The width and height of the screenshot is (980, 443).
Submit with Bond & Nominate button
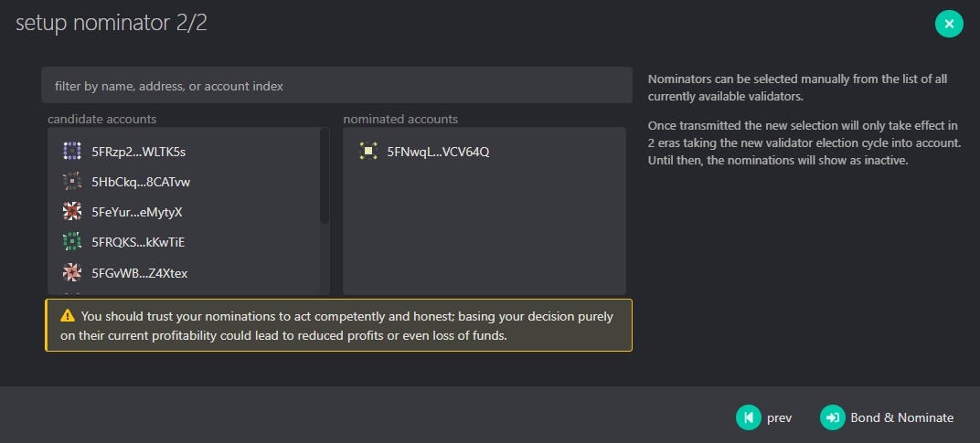(x=887, y=417)
